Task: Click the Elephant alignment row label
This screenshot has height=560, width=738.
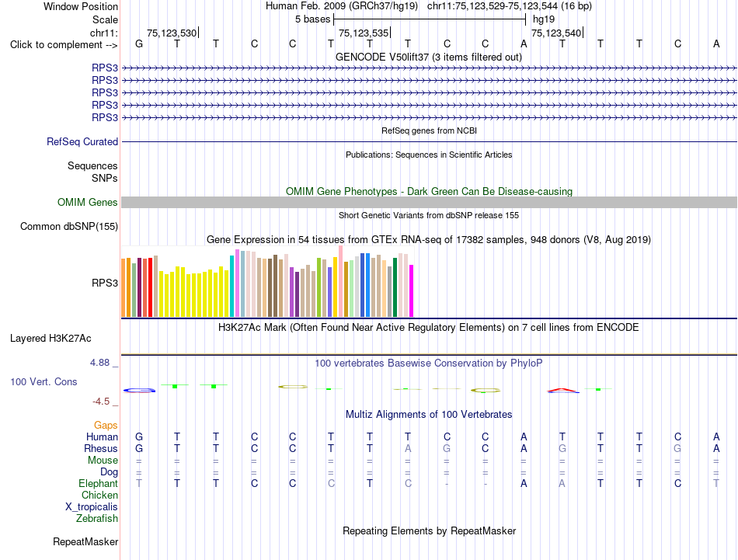Action: [99, 483]
